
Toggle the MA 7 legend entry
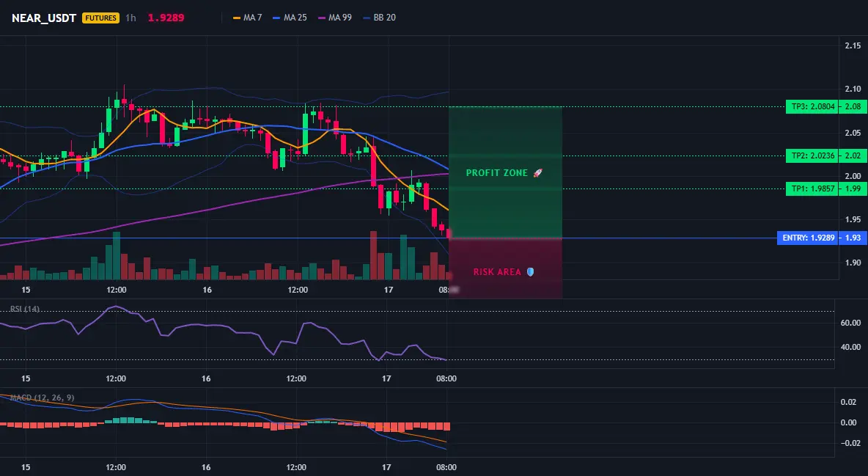[x=248, y=18]
